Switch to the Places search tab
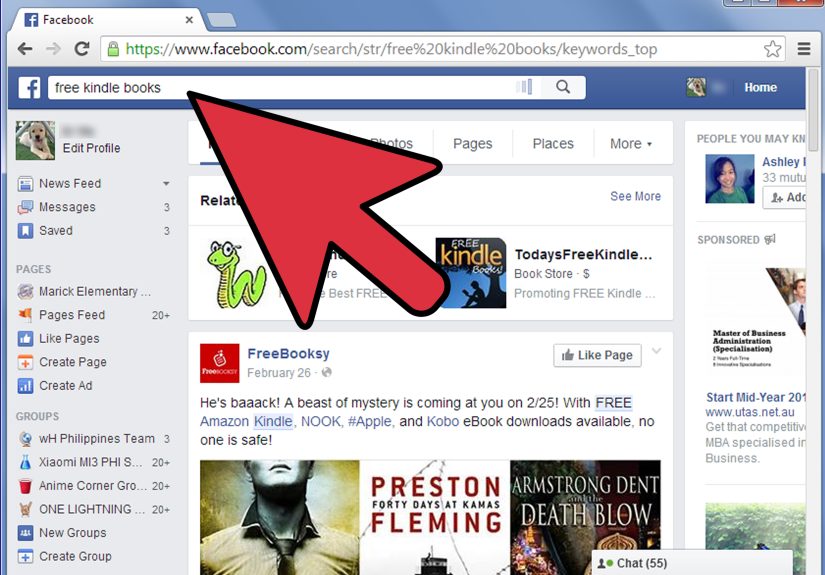 coord(553,144)
